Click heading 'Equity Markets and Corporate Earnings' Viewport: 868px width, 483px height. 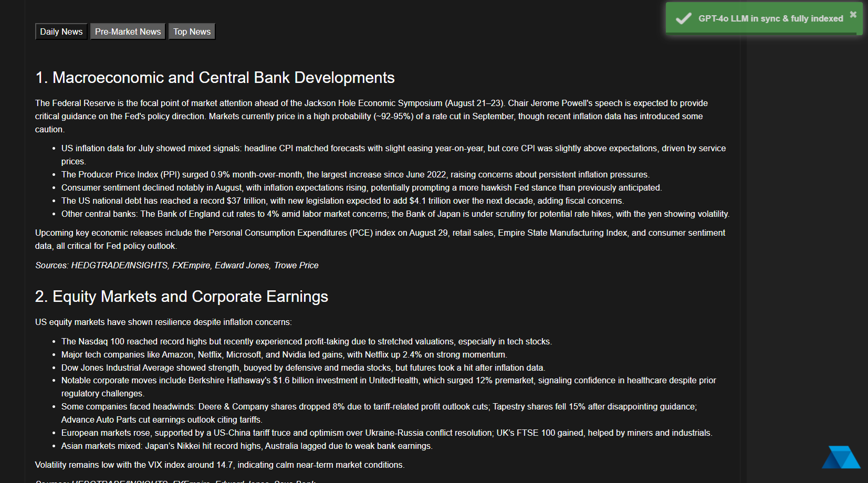click(x=182, y=297)
